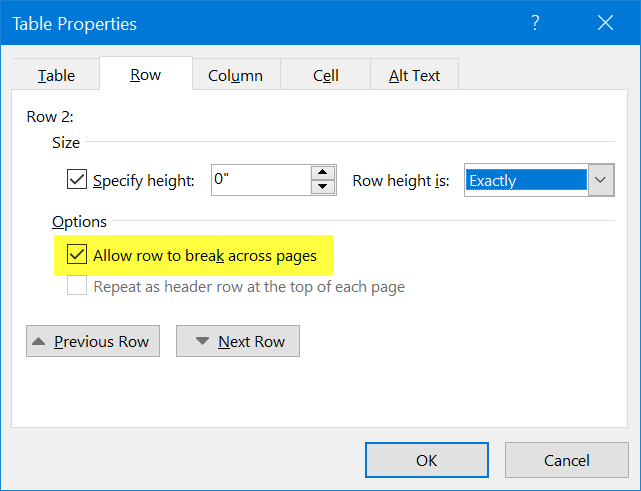Uncheck Allow row to break across pages
The height and width of the screenshot is (491, 641).
point(76,256)
